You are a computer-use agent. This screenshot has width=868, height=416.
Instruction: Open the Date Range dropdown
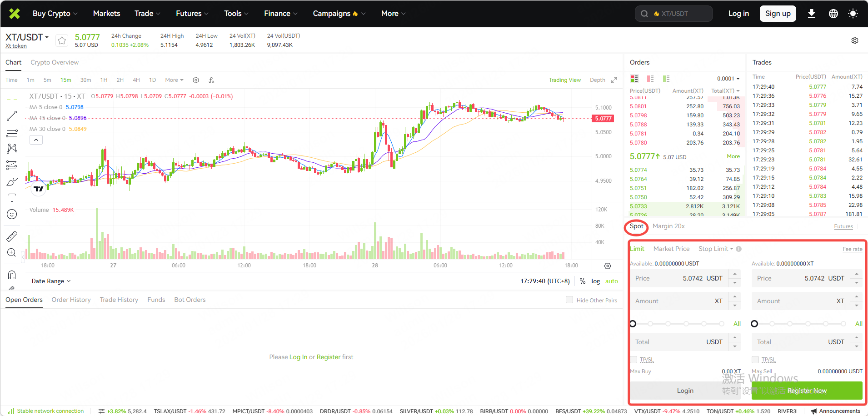point(51,281)
